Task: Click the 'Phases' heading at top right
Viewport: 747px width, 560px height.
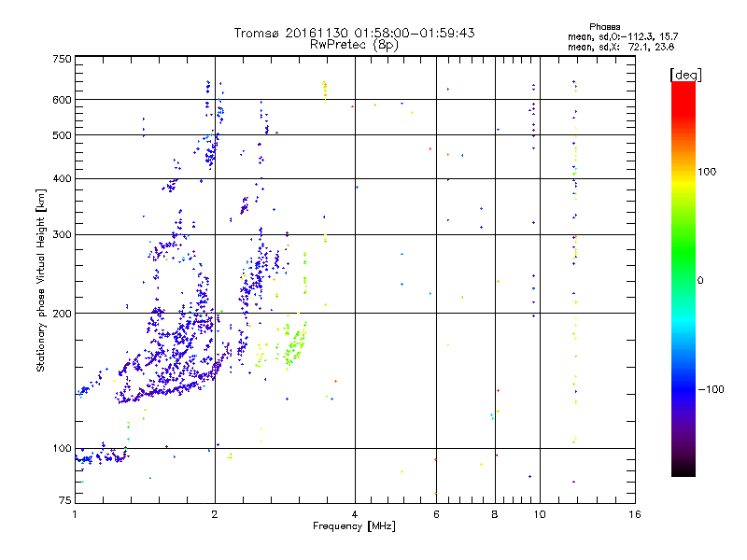Action: point(604,27)
